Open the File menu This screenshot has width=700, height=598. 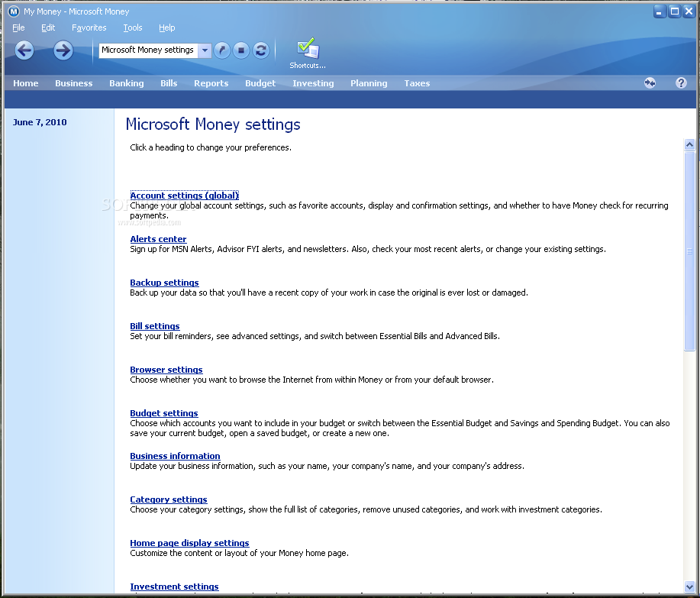pos(18,27)
